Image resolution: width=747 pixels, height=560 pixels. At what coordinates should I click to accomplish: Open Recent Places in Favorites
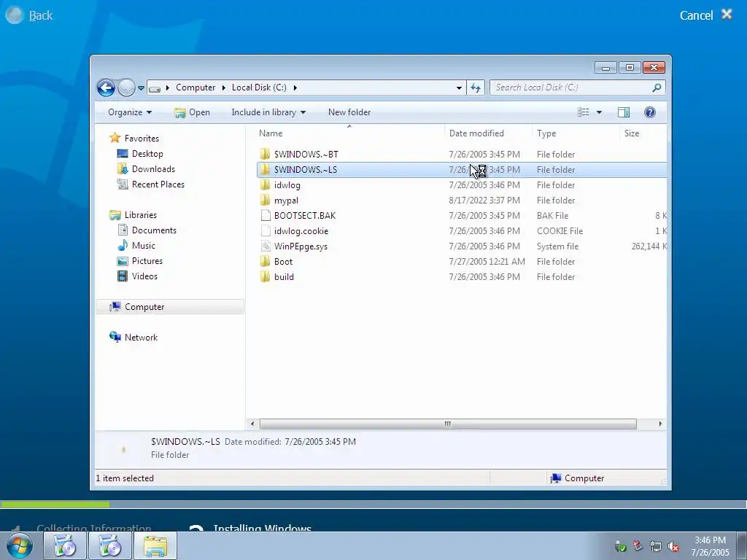tap(158, 184)
